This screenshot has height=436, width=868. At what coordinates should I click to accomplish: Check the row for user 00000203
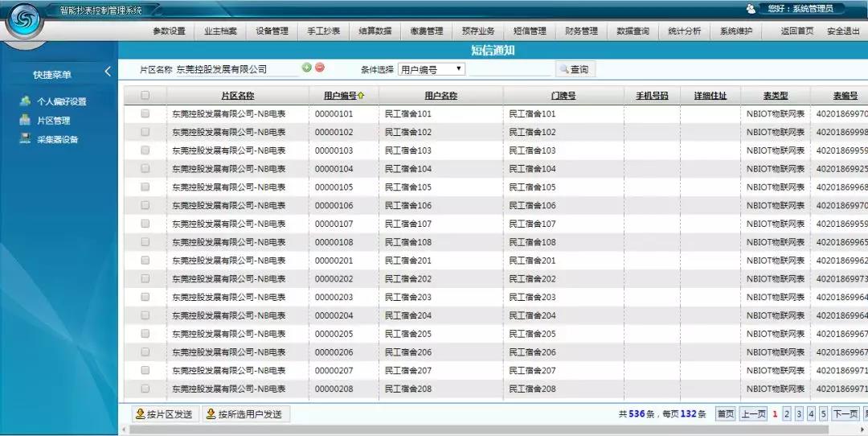[x=145, y=296]
